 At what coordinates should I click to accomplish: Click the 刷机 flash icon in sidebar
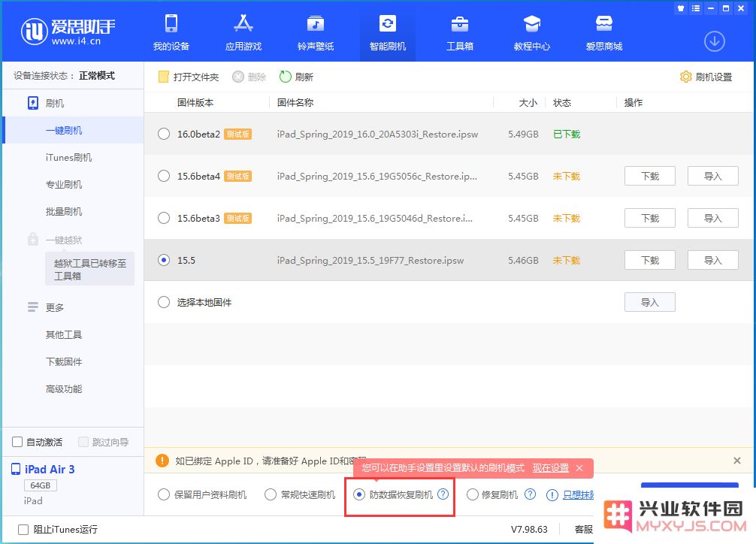[33, 103]
